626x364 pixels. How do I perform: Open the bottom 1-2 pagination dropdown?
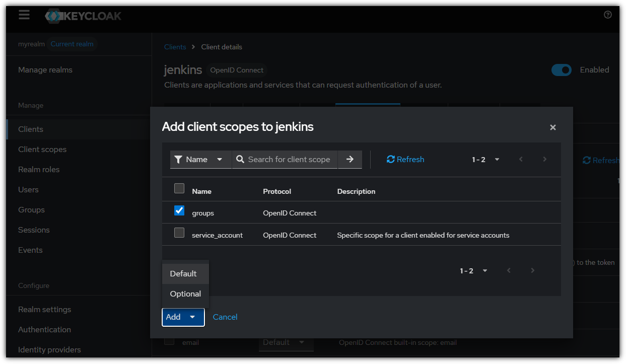(473, 271)
